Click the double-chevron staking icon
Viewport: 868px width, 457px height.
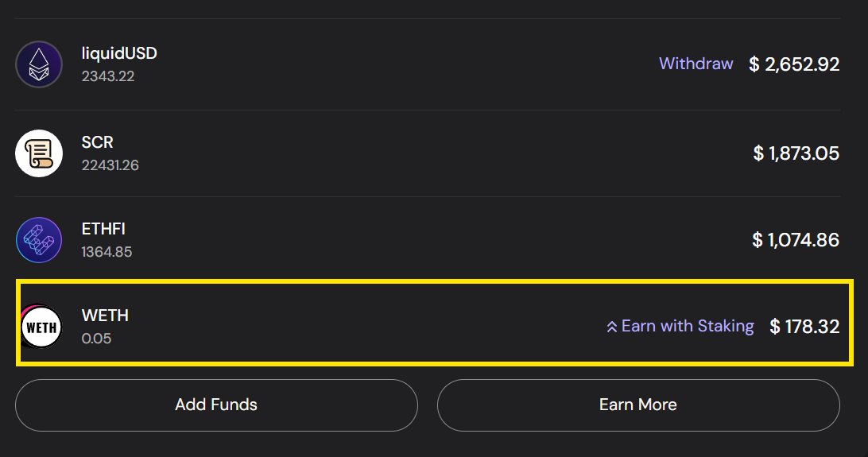(612, 327)
